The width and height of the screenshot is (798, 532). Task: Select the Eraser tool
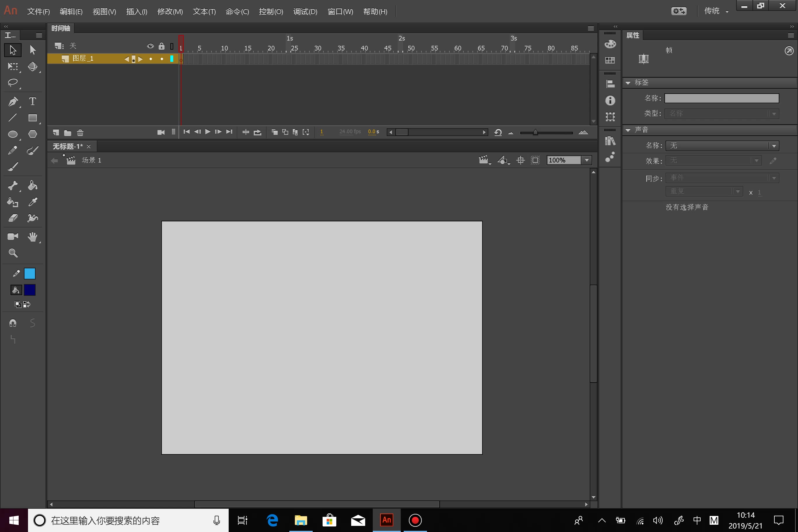click(x=13, y=218)
